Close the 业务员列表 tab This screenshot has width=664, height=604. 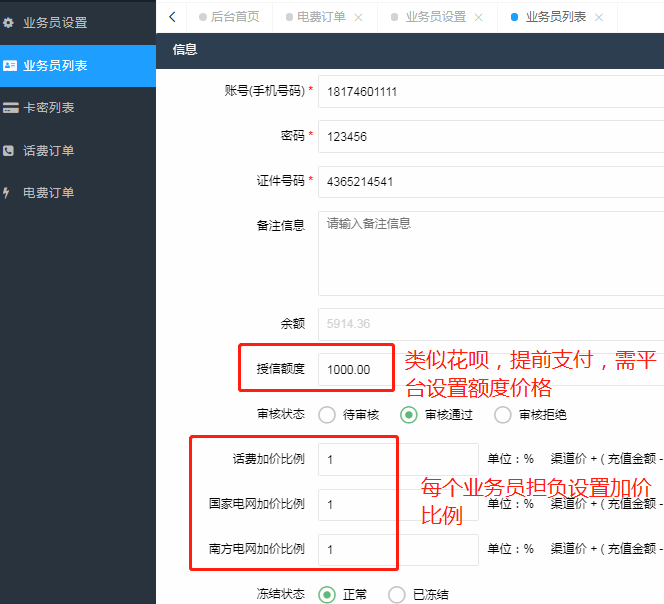tap(599, 17)
